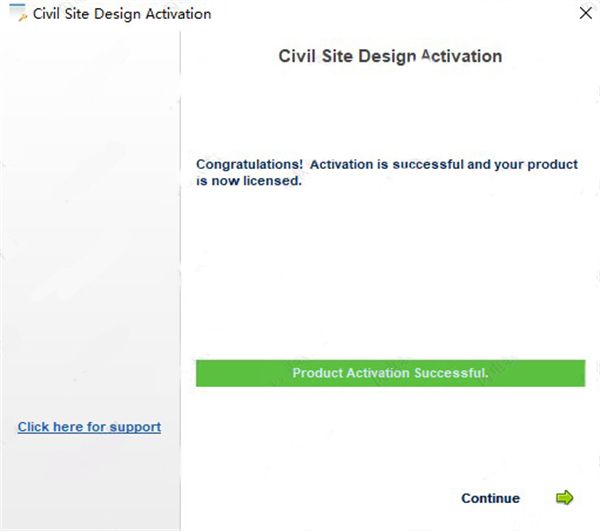600x531 pixels.
Task: Click the blank area above the progress bar
Action: point(390,280)
